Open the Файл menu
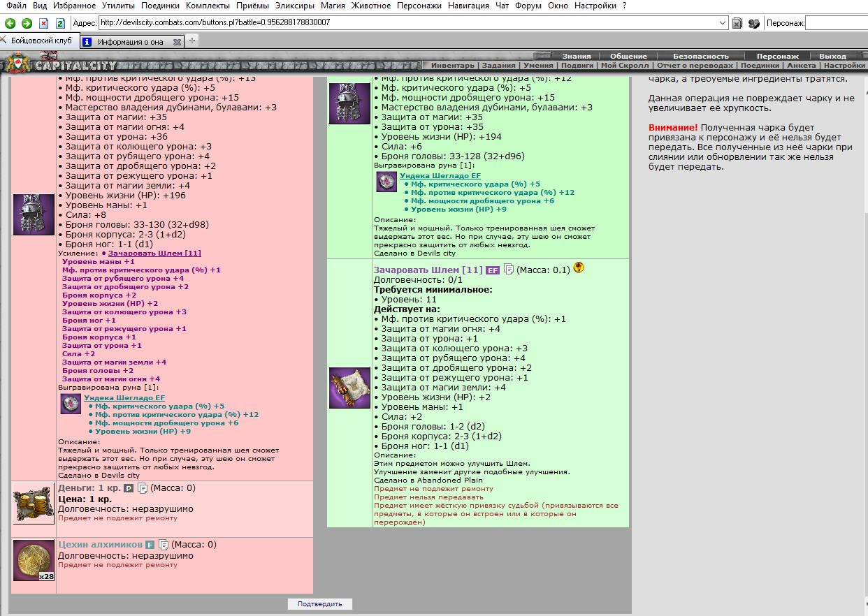 click(16, 6)
